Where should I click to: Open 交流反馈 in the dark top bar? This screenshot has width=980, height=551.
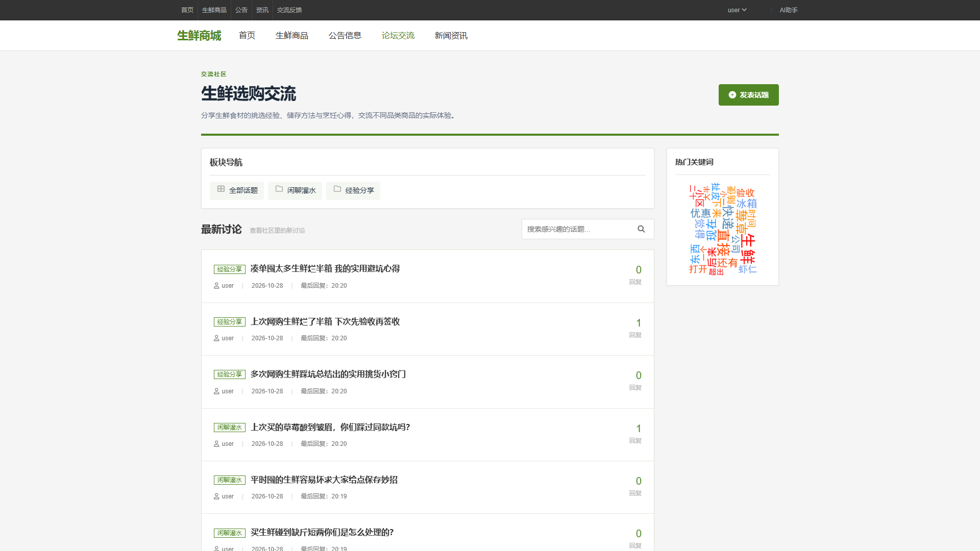click(x=289, y=10)
